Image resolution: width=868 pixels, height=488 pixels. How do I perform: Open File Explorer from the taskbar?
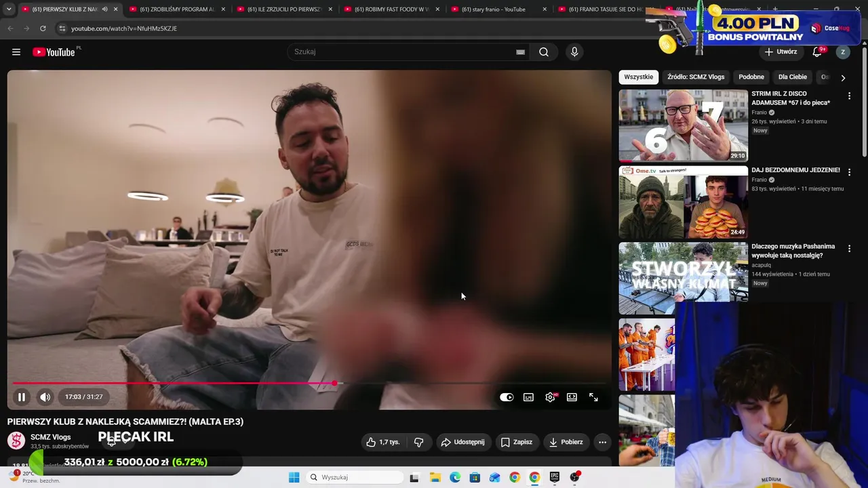coord(435,477)
